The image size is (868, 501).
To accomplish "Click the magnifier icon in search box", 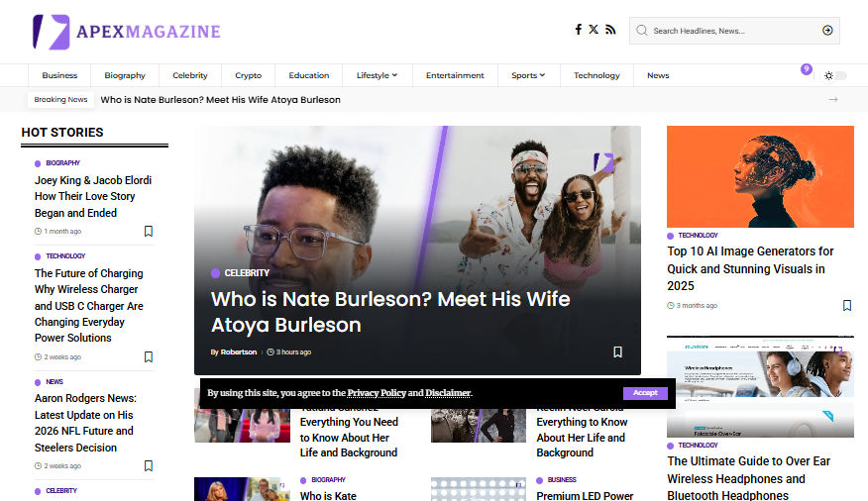I will 642,31.
